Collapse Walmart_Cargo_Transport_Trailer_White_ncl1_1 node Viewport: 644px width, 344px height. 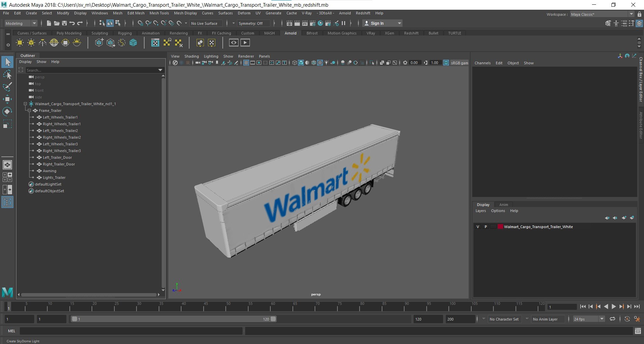point(25,104)
